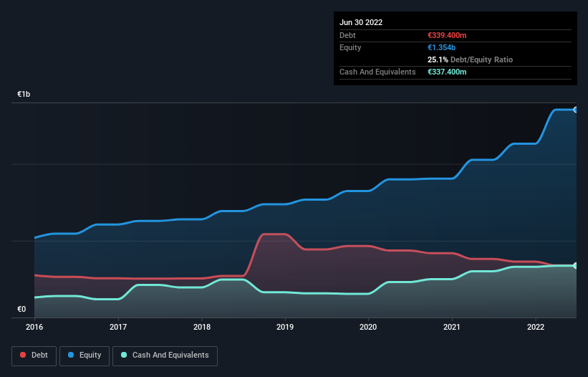The width and height of the screenshot is (588, 377).
Task: Toggle the Debt series legend button
Action: click(x=34, y=355)
